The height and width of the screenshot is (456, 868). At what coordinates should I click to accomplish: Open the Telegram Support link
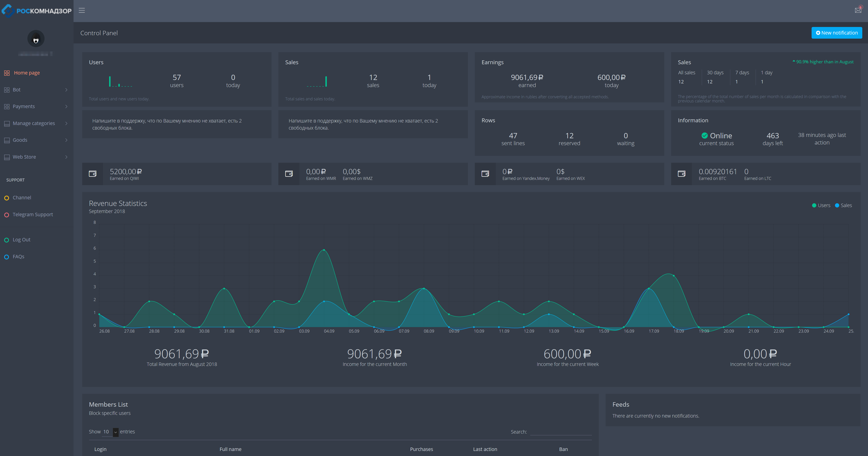(33, 215)
